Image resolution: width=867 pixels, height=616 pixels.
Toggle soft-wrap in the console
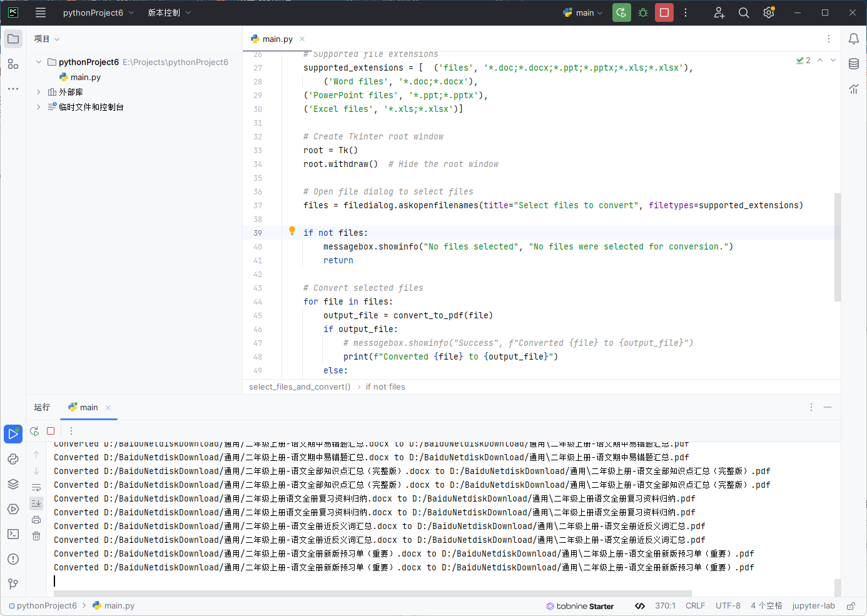pos(36,487)
